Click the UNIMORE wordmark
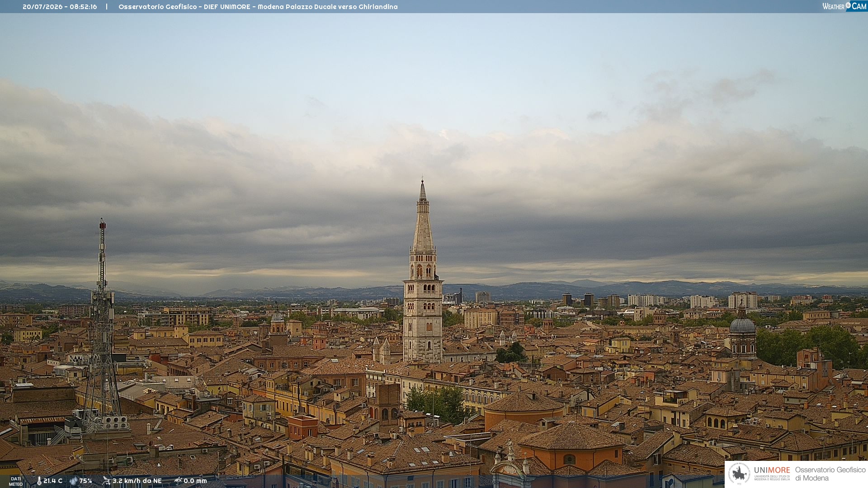Screen dimensions: 868x488 click(x=772, y=470)
